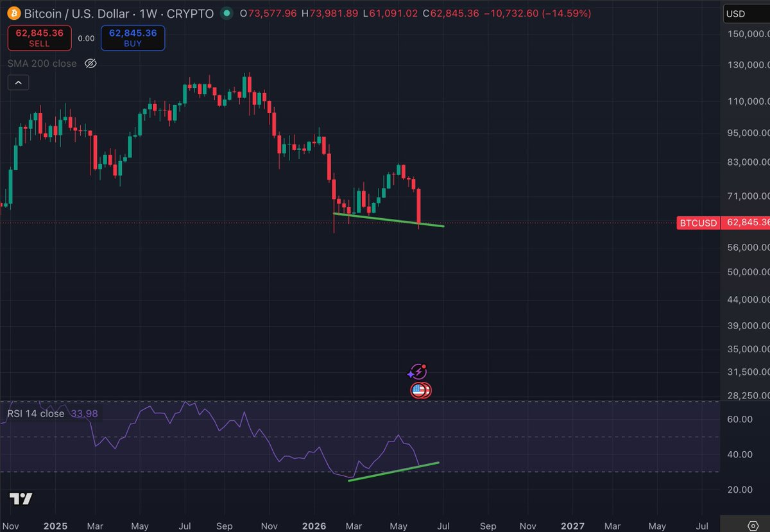770x532 pixels.
Task: Collapse the indicator legend with the arrow button
Action: coord(18,83)
